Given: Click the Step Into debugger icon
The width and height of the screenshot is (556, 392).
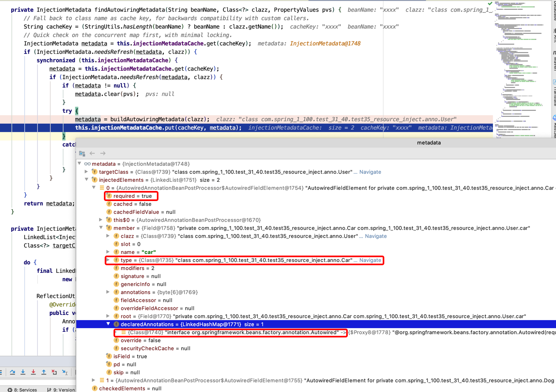Looking at the screenshot, I should 23,372.
